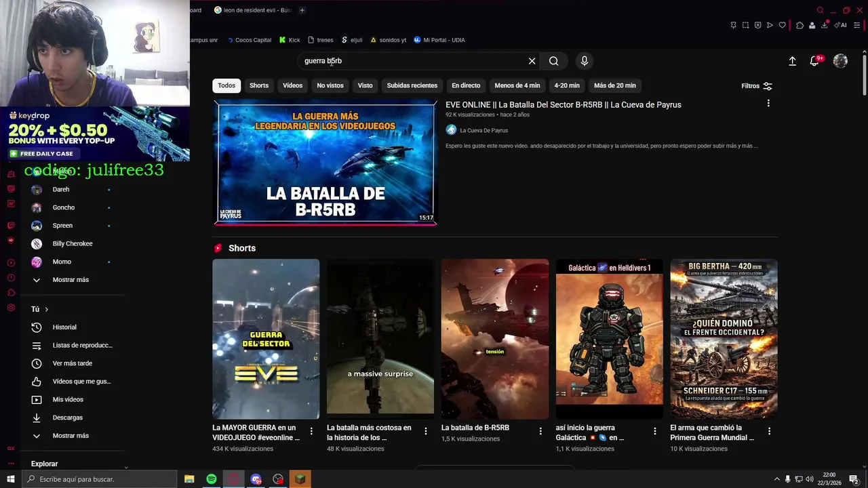Click the browser pin icon
Image resolution: width=868 pixels, height=488 pixels.
(733, 25)
